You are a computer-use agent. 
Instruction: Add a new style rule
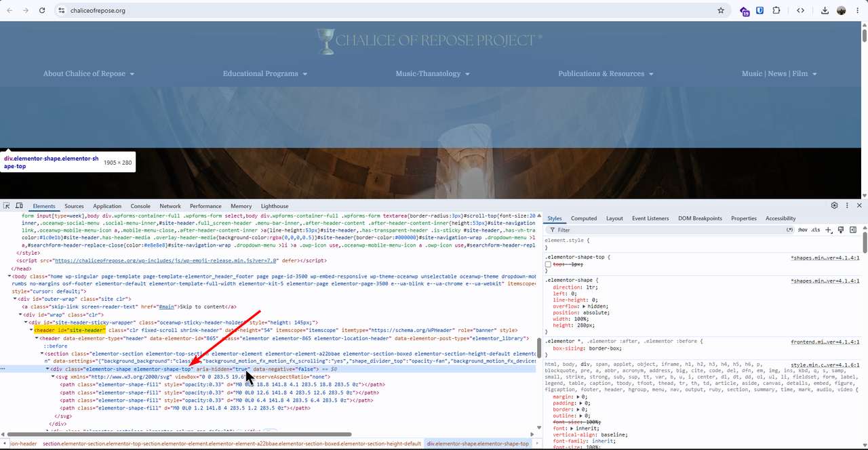(x=829, y=230)
